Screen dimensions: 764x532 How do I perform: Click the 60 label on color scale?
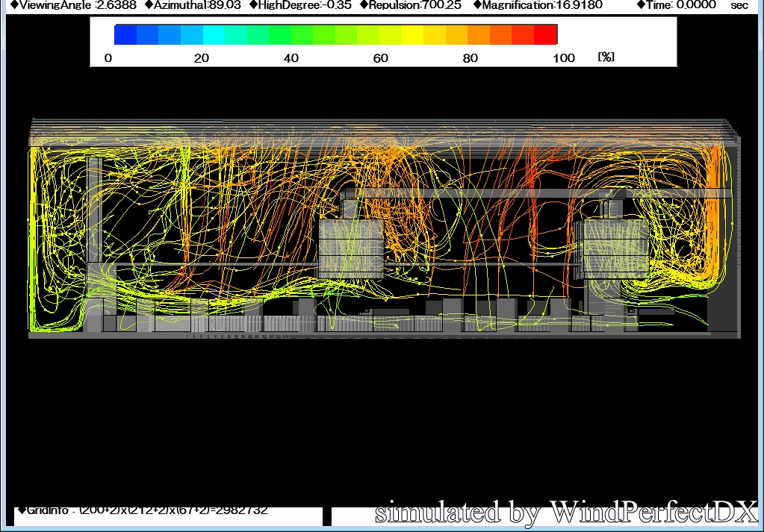pyautogui.click(x=381, y=58)
